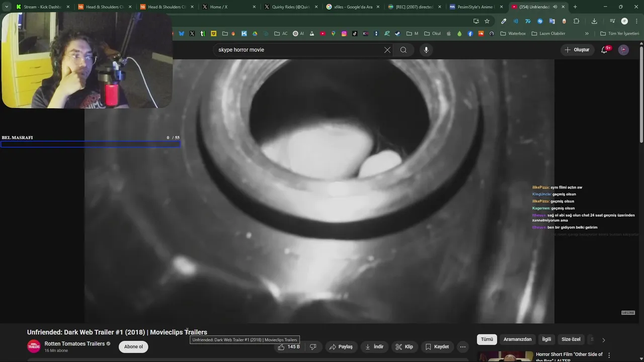Open the Kick bookmark icon

tap(244, 34)
